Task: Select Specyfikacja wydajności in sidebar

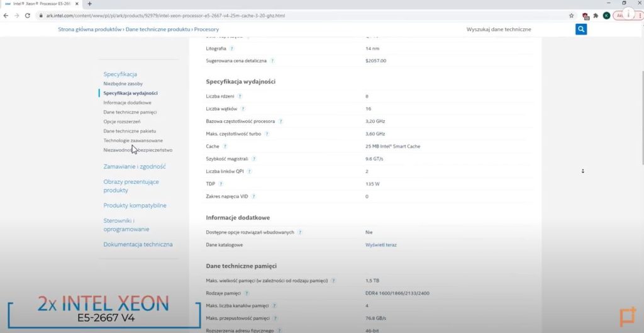Action: click(x=131, y=93)
